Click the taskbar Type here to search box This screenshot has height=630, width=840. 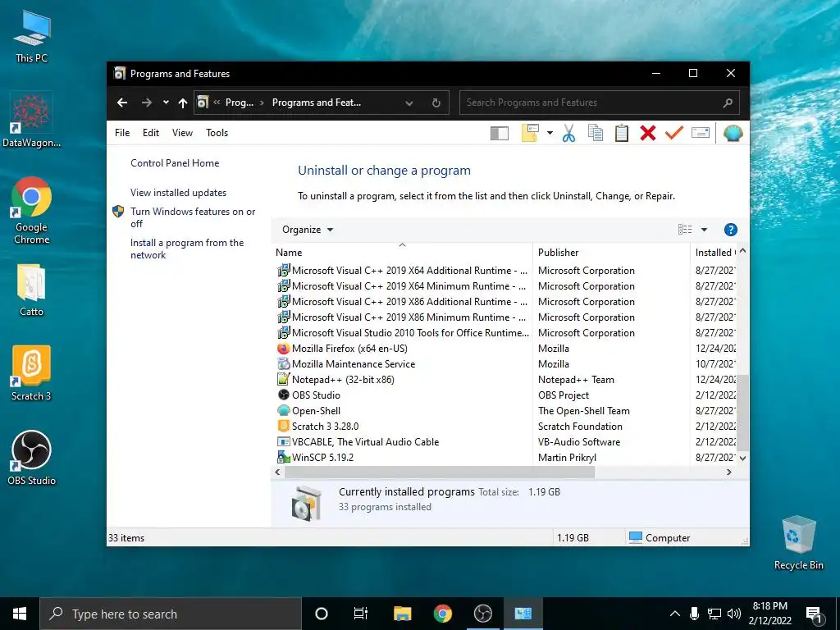171,614
